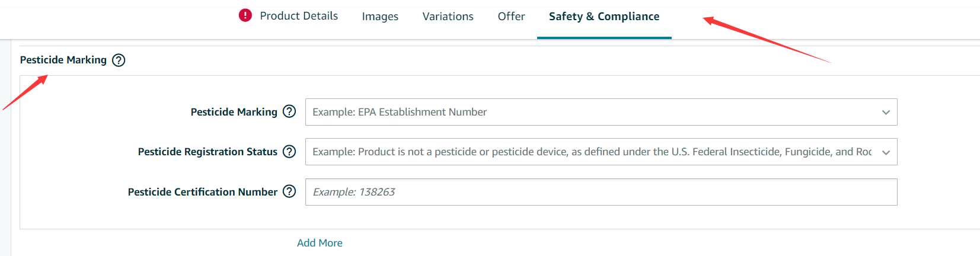This screenshot has height=256, width=980.
Task: Click the chevron arrow in Pesticide Marking dropdown
Action: pyautogui.click(x=886, y=113)
